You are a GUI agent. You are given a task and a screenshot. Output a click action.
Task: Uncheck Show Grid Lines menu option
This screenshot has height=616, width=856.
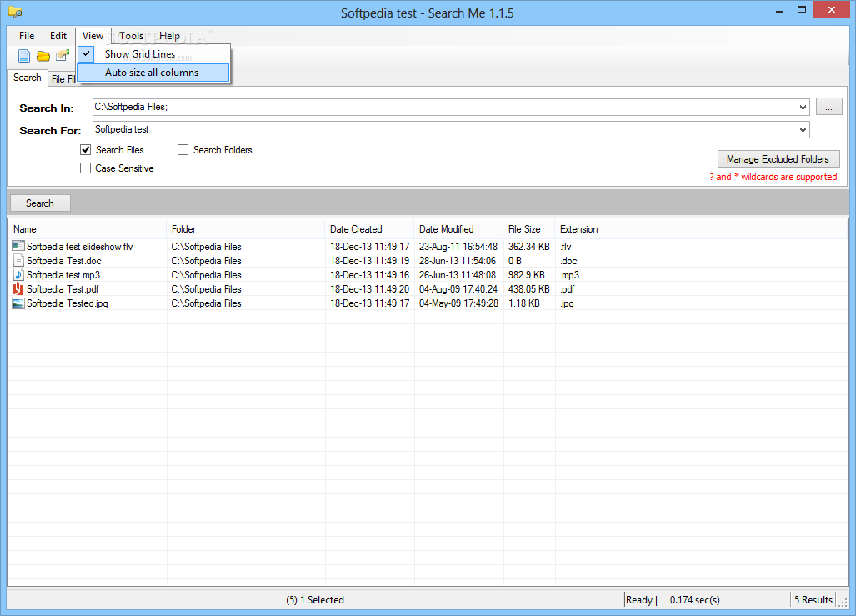click(x=153, y=53)
